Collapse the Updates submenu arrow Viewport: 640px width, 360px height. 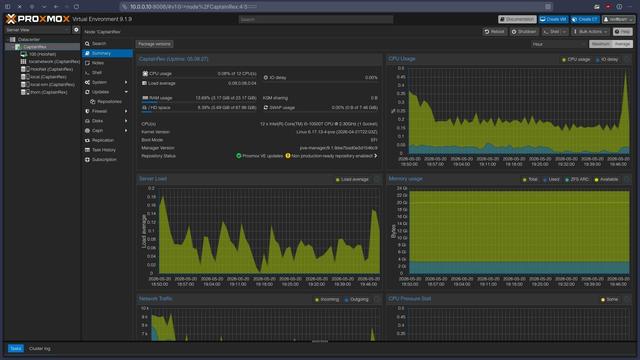tap(126, 92)
